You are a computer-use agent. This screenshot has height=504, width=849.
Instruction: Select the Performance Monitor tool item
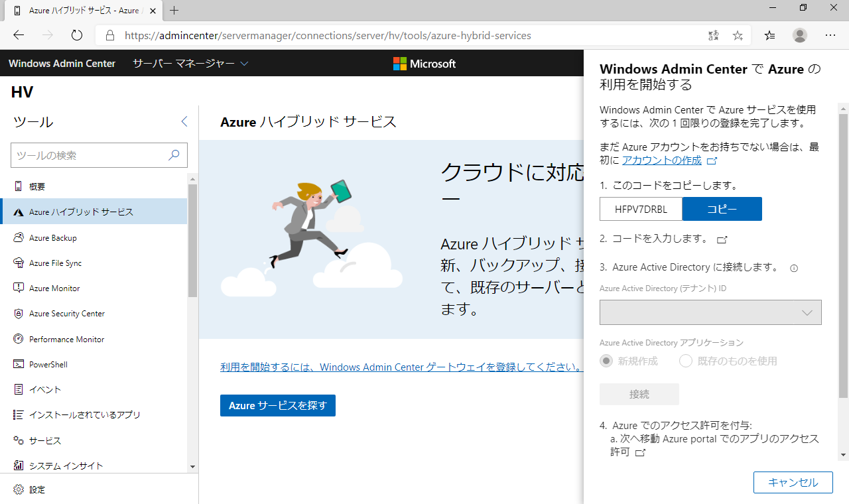click(x=94, y=339)
